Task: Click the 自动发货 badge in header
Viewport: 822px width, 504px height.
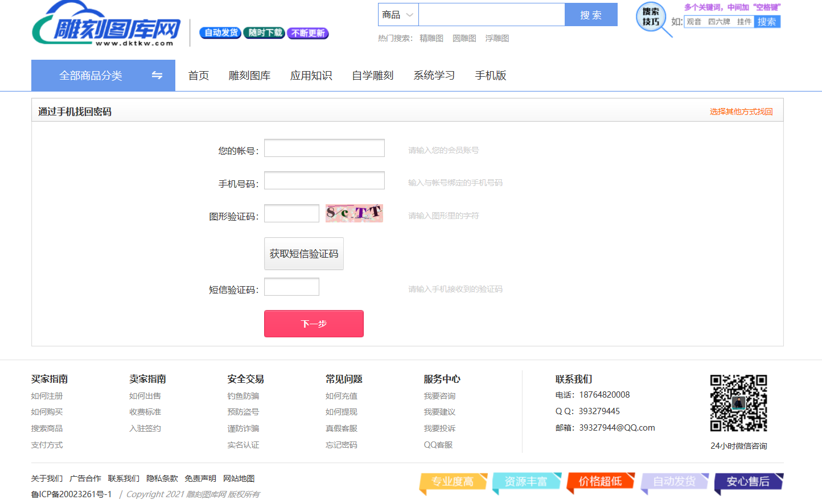Action: 220,33
